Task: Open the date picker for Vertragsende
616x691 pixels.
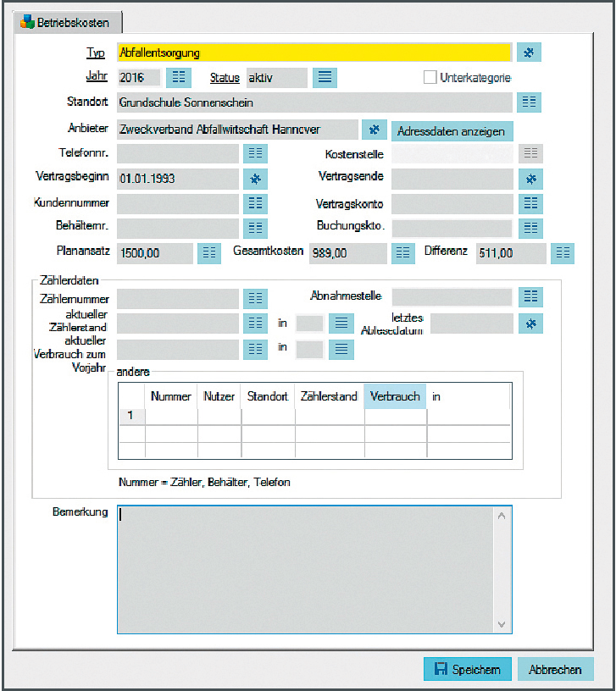Action: coord(530,179)
